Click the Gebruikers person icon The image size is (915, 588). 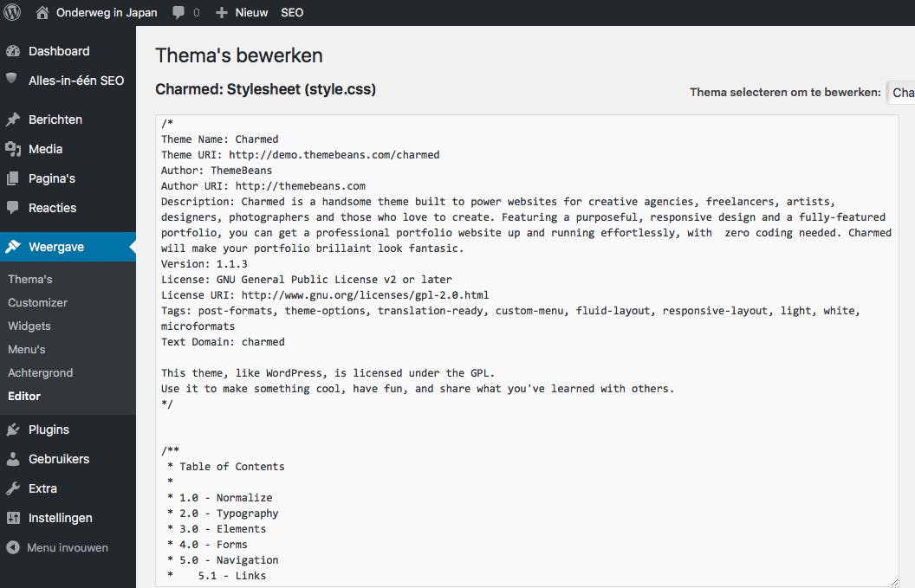point(13,459)
